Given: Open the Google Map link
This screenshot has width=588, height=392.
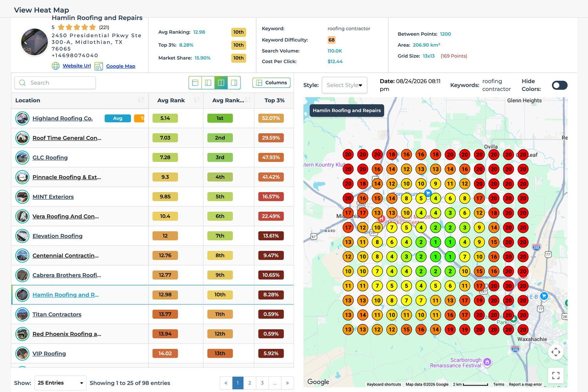Looking at the screenshot, I should coord(121,66).
